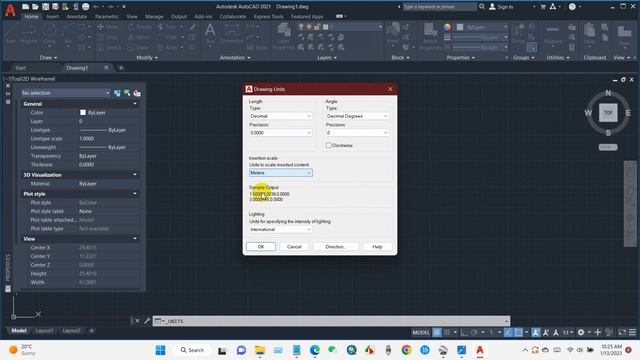Toggle annotation objects visibility in status bar
640x360 pixels.
point(536,332)
